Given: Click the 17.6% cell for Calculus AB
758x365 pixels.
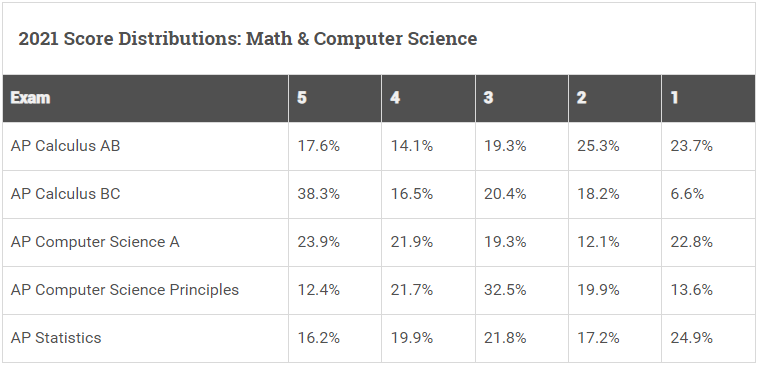Looking at the screenshot, I should (x=319, y=146).
